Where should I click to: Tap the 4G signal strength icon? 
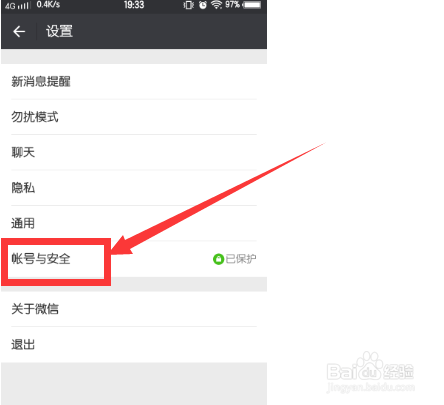tap(17, 5)
